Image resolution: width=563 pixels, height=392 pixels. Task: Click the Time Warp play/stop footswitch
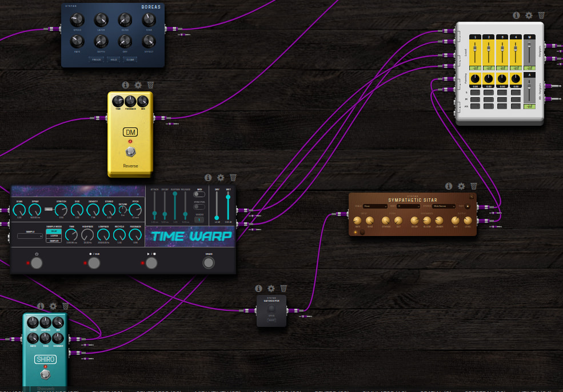tap(151, 263)
